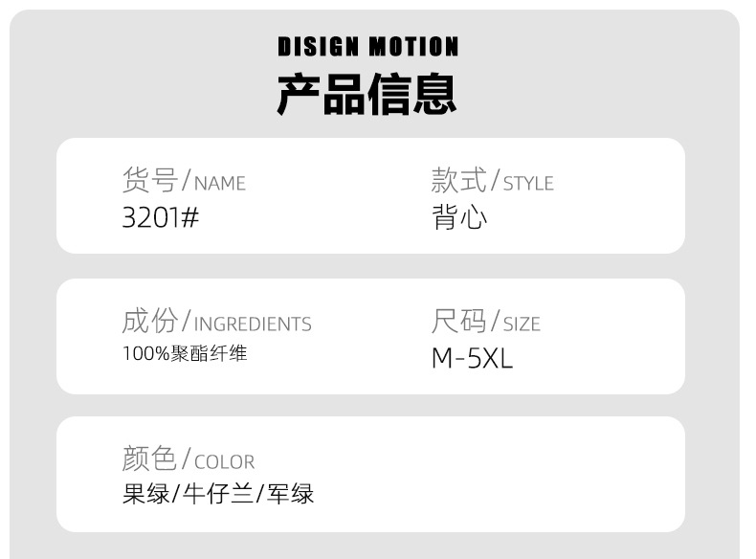Click the STYLE label text
This screenshot has height=559, width=756.
coord(528,183)
